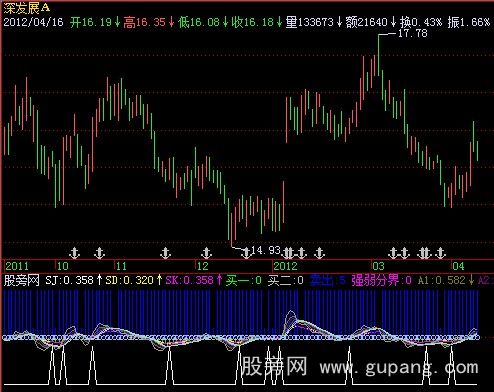Click the 买二:0 indicator value
The height and width of the screenshot is (392, 494).
coord(286,280)
